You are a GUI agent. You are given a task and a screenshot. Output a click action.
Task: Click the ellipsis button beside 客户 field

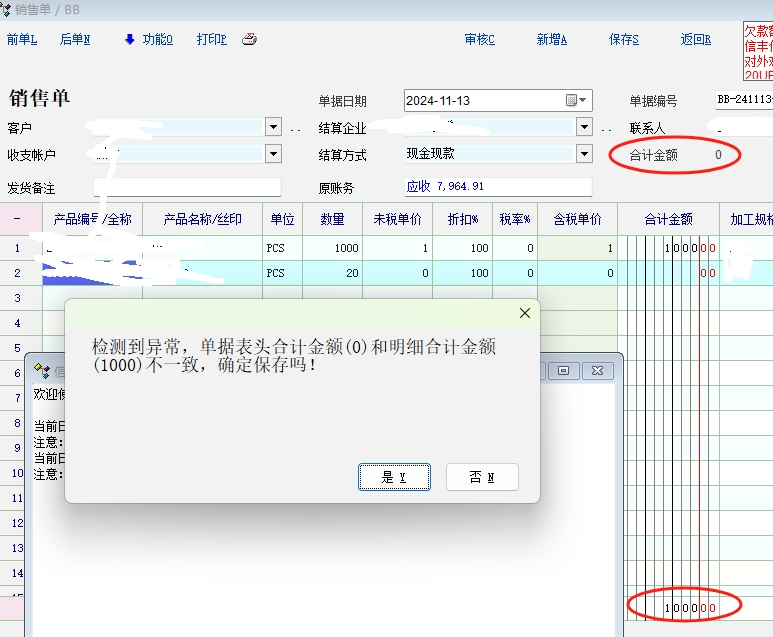point(295,128)
